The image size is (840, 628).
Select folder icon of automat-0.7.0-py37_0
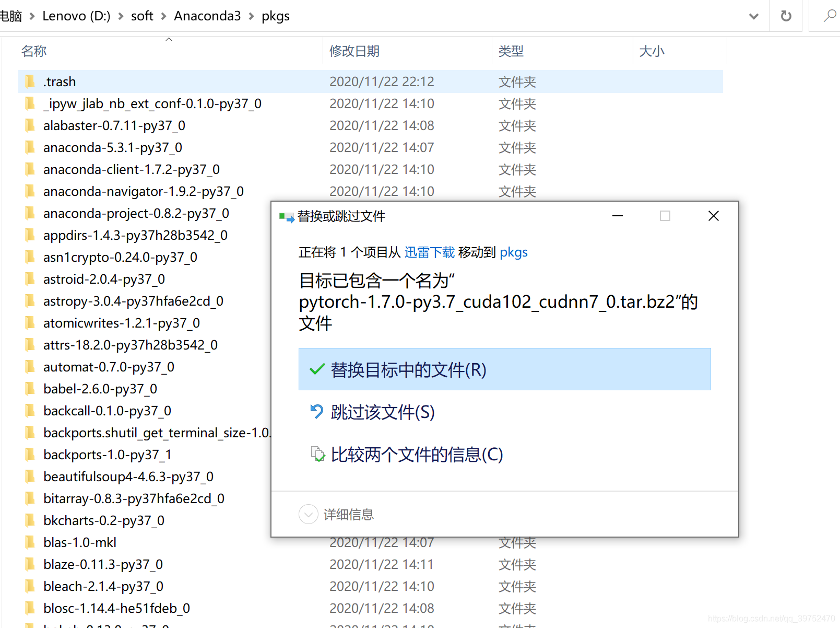pyautogui.click(x=30, y=366)
